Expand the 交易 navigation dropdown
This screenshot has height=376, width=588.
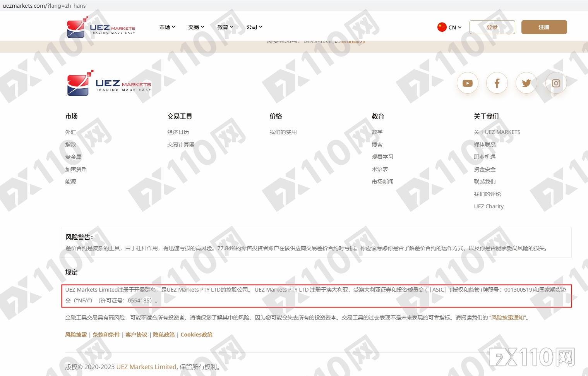coord(196,27)
